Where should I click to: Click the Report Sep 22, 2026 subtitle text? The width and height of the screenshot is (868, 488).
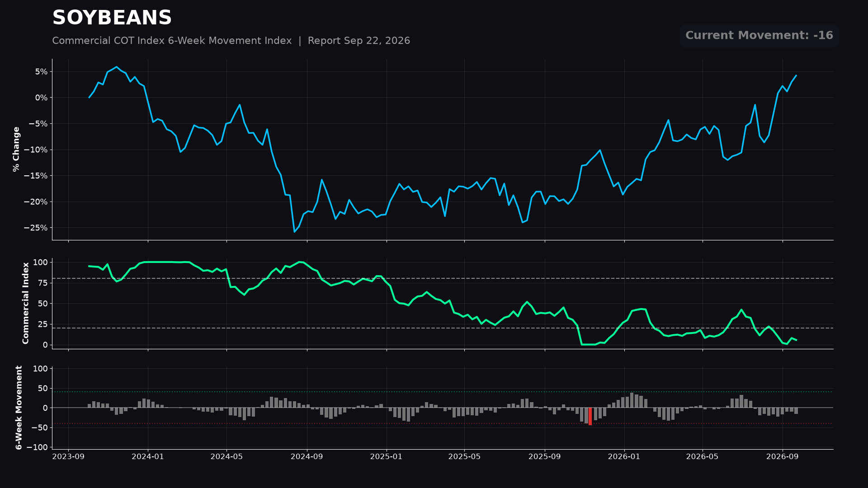pyautogui.click(x=359, y=41)
